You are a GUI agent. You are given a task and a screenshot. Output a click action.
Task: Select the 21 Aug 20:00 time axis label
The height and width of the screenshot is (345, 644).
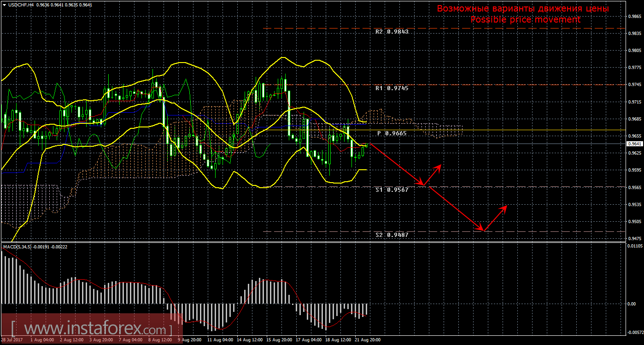(367, 340)
